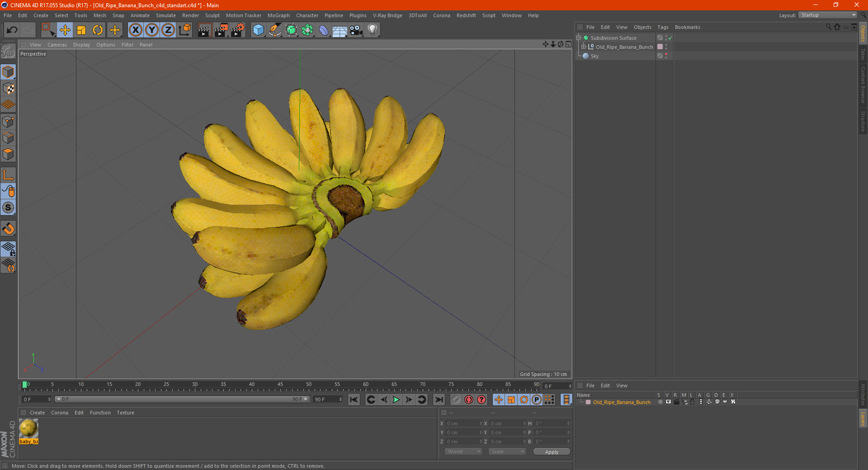Open the Layout Startup dropdown
Viewport: 868px width, 470px height.
click(829, 15)
